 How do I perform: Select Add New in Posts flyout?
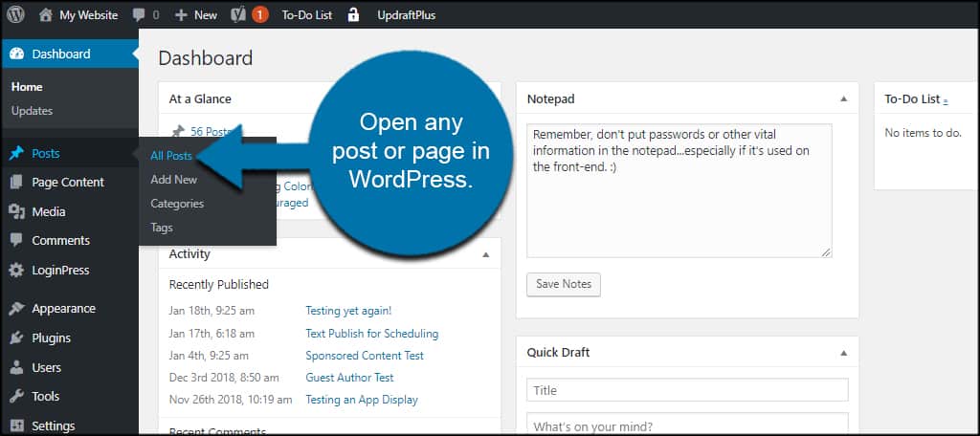click(x=174, y=179)
